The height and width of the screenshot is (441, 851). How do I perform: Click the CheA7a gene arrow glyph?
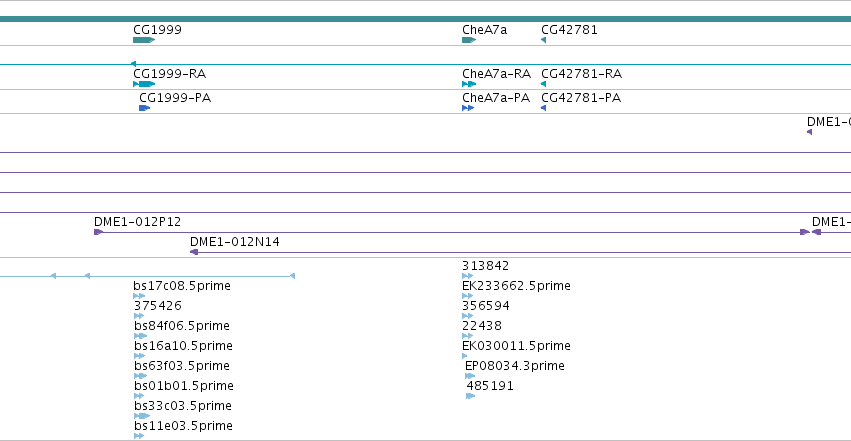click(469, 40)
